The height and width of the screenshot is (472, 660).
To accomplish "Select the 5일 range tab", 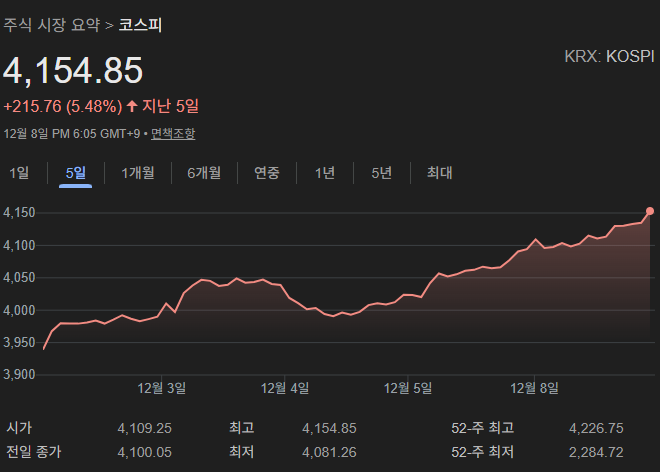I will [75, 173].
